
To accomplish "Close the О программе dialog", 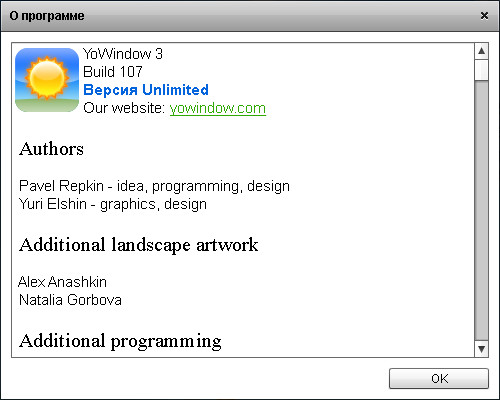I will [484, 16].
